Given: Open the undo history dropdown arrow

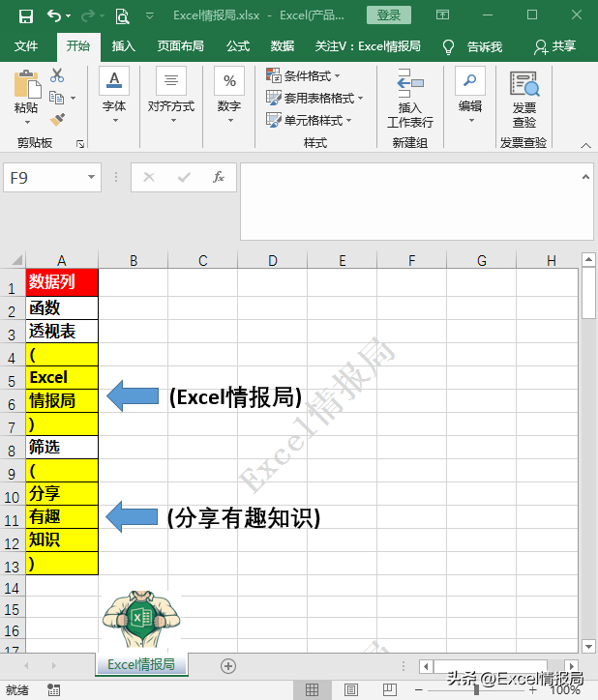Looking at the screenshot, I should click(68, 16).
